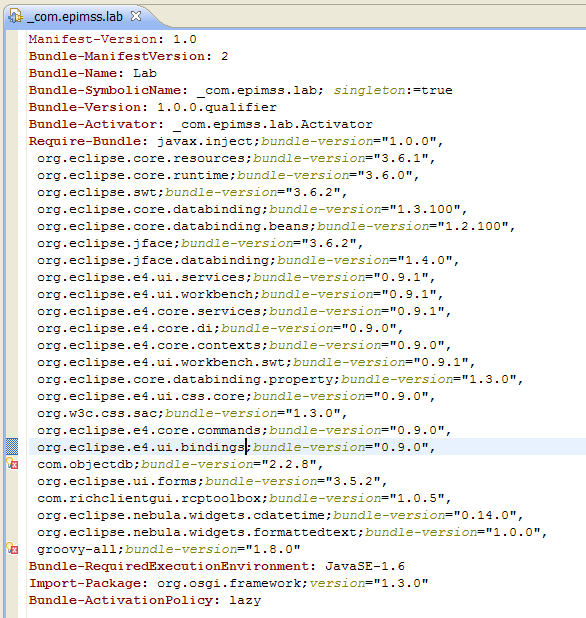Click the Bundle-Activator class name
The width and height of the screenshot is (586, 618).
[272, 124]
